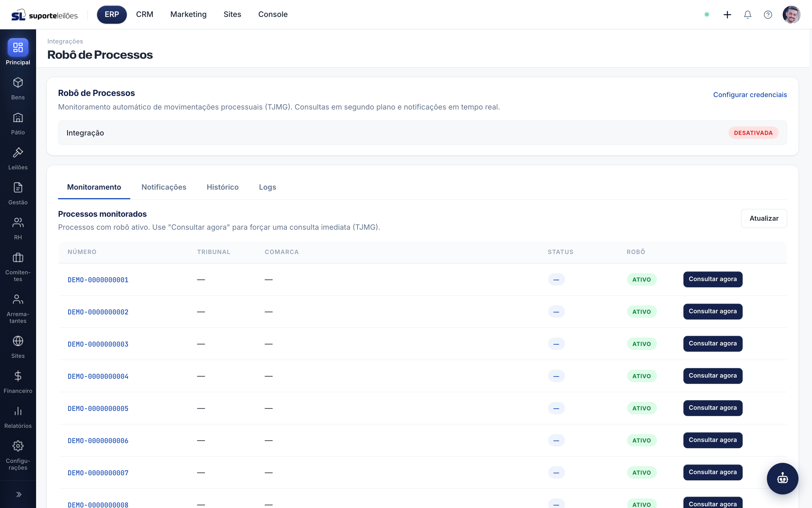Consultar agora for DEMO-0000000004
Viewport: 812px width, 508px height.
pos(713,376)
